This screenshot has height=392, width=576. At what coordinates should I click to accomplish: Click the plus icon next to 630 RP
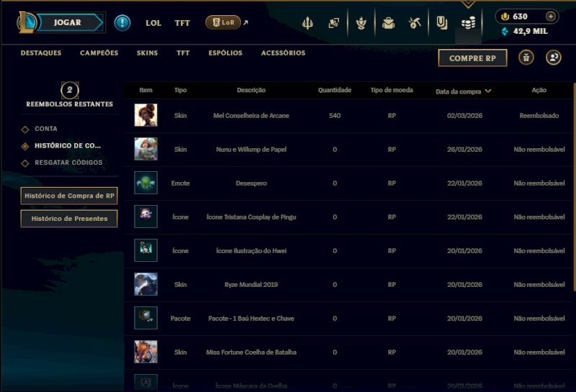(x=550, y=17)
